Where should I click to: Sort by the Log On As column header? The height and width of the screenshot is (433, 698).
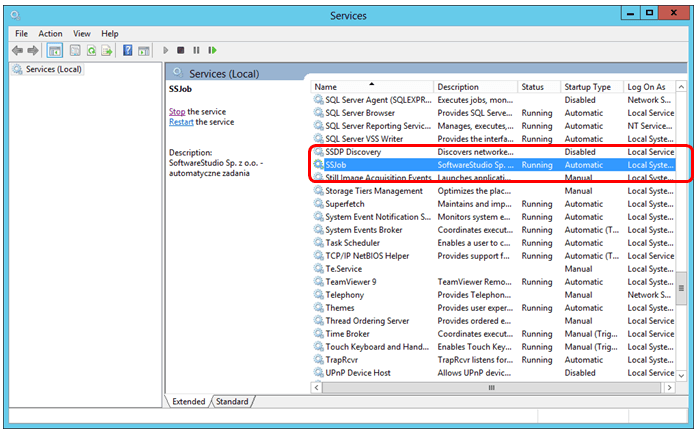[649, 87]
